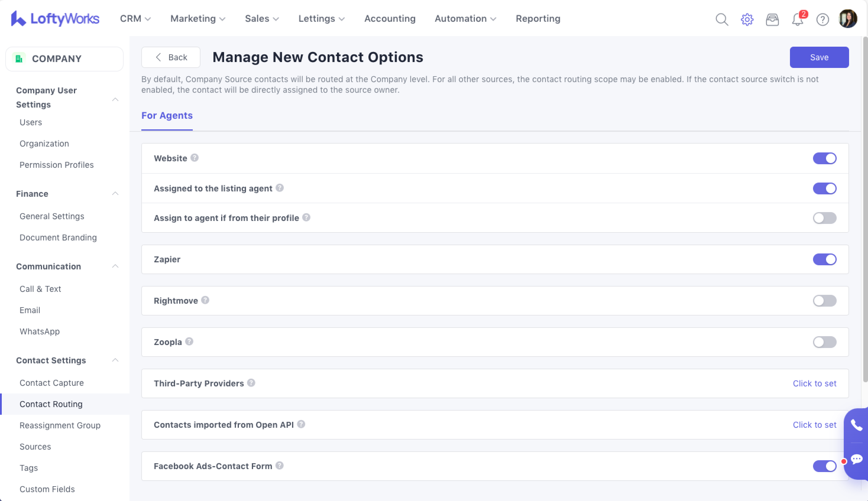Viewport: 868px width, 501px height.
Task: Click the floating phone dialer icon
Action: click(x=856, y=425)
